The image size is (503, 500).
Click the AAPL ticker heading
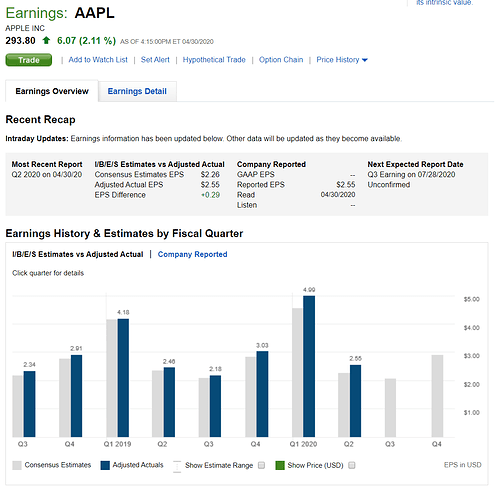[94, 13]
